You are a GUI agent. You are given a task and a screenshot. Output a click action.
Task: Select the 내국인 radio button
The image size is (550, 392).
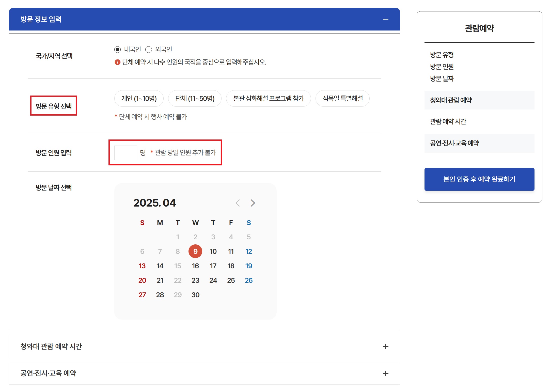pyautogui.click(x=118, y=49)
